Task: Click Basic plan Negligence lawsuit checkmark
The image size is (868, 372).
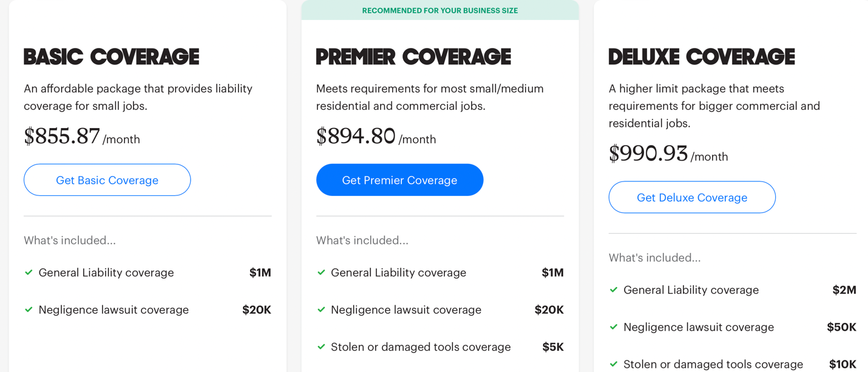Action: [x=29, y=309]
